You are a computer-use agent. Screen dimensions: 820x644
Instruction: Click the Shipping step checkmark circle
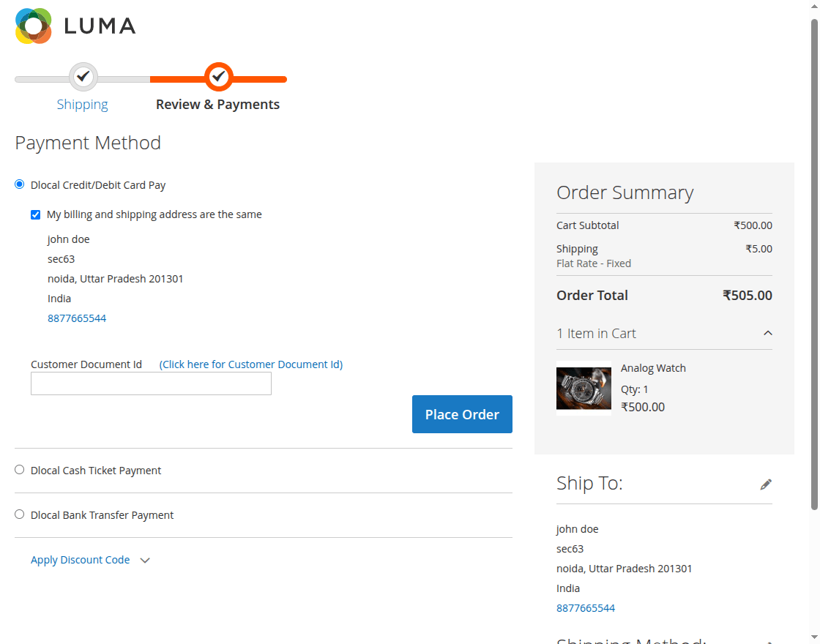tap(83, 76)
